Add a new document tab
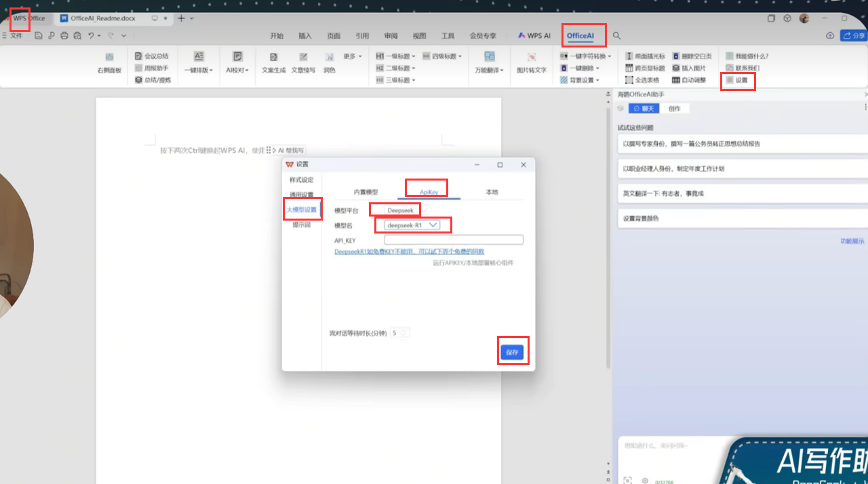The width and height of the screenshot is (868, 484). (x=181, y=18)
